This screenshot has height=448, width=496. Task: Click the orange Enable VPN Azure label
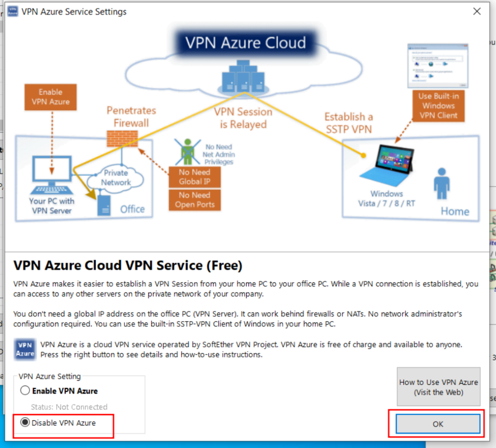point(50,97)
